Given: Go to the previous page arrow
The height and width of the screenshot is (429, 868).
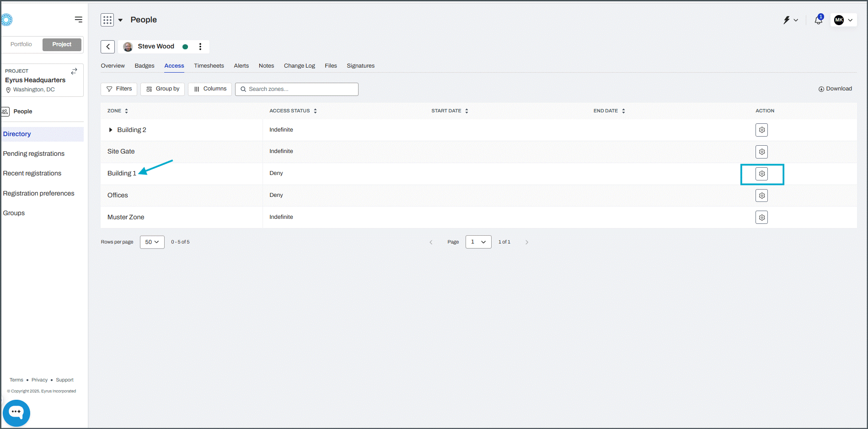Looking at the screenshot, I should [431, 242].
